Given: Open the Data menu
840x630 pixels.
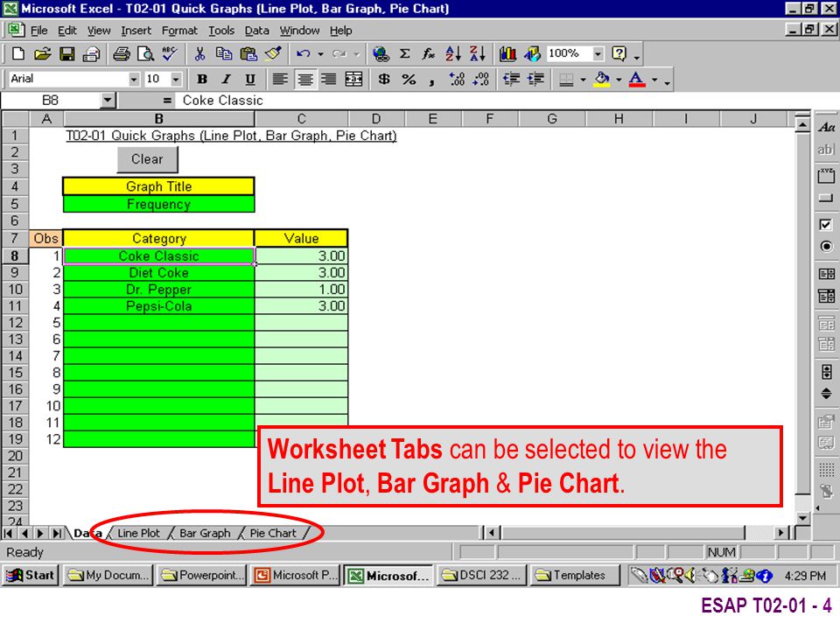Looking at the screenshot, I should [256, 31].
